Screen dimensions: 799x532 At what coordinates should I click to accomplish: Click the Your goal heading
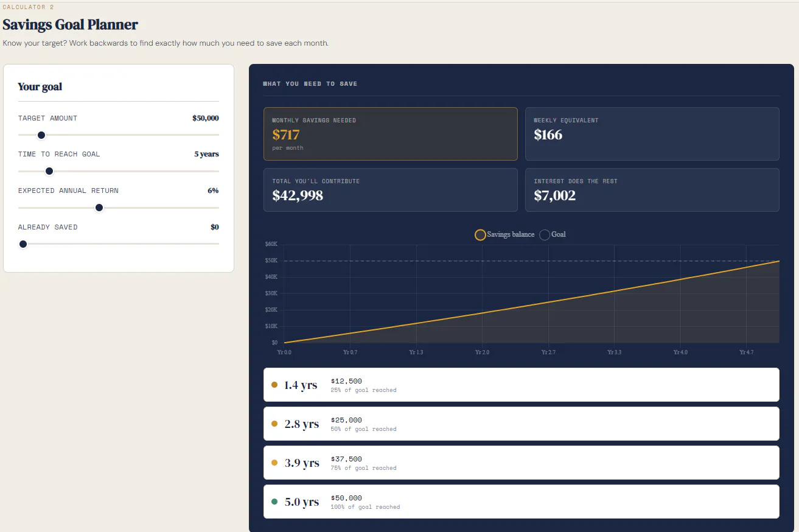tap(40, 86)
